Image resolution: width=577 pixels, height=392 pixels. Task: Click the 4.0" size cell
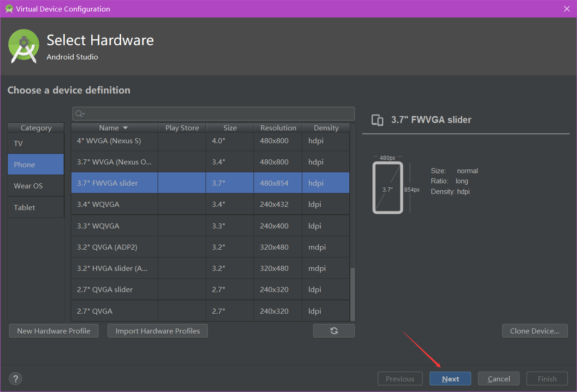click(x=230, y=140)
